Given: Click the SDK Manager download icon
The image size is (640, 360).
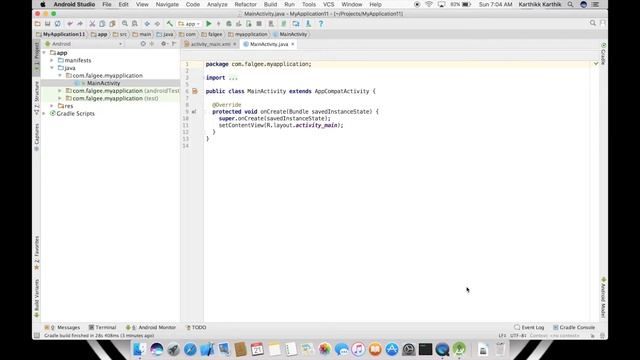Looking at the screenshot, I should click(x=309, y=24).
